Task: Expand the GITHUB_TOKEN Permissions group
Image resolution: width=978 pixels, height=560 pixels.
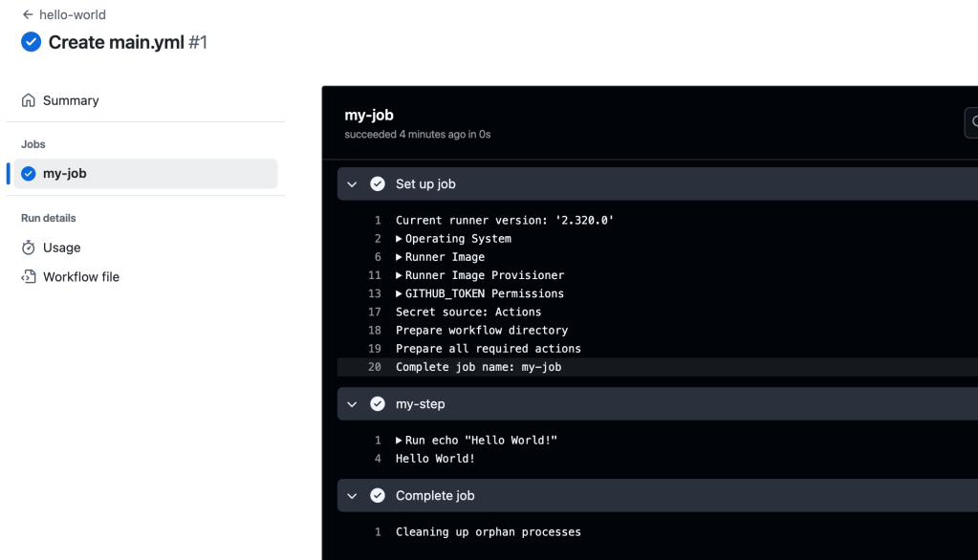Action: coord(399,293)
